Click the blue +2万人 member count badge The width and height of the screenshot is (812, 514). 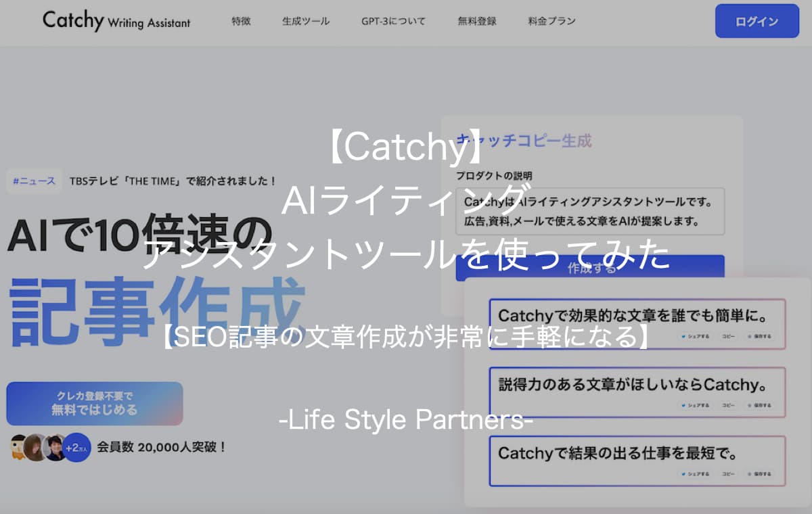pos(77,446)
